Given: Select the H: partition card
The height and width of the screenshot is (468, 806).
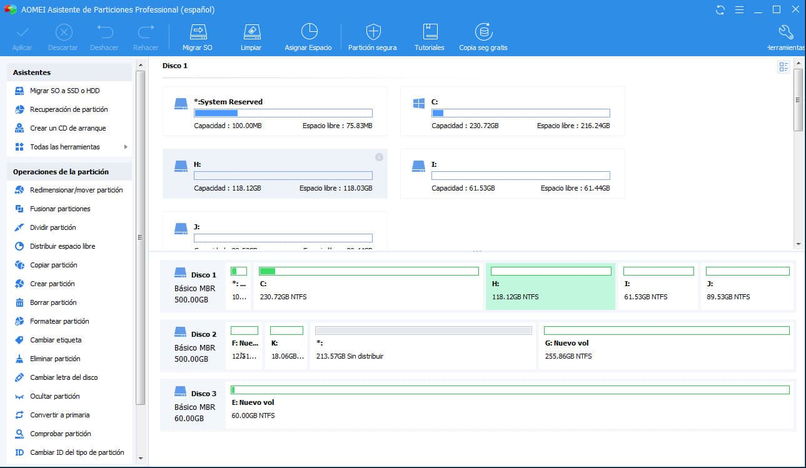Looking at the screenshot, I should [274, 174].
